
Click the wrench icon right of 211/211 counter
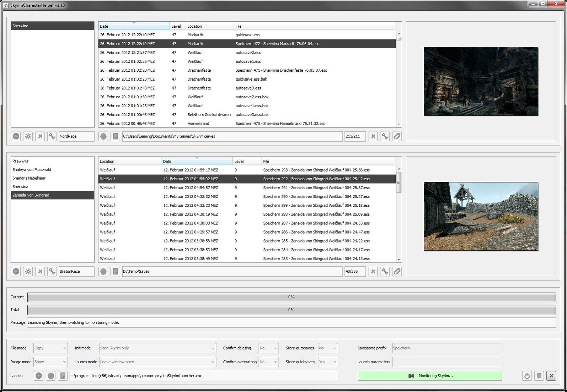point(385,136)
